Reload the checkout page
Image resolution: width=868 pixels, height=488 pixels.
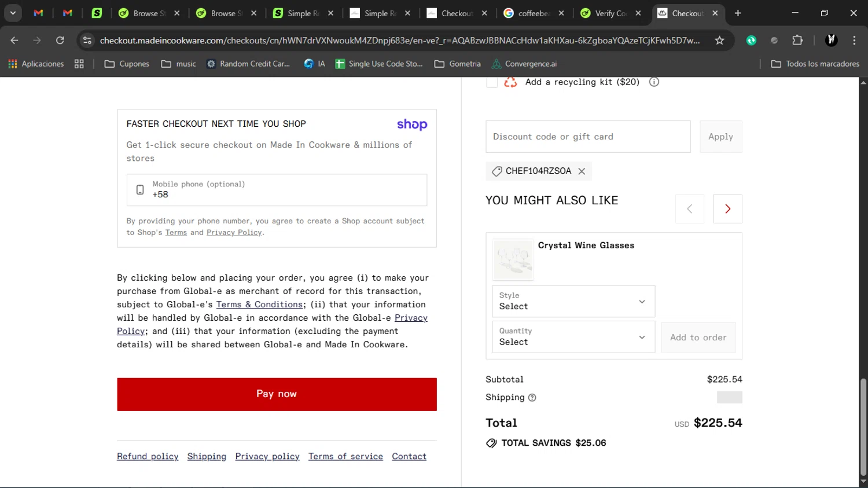(x=60, y=40)
